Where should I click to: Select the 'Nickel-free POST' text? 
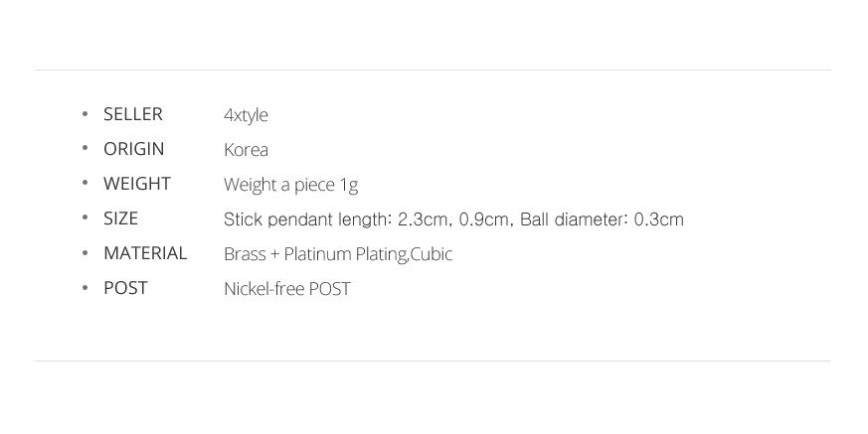(287, 289)
